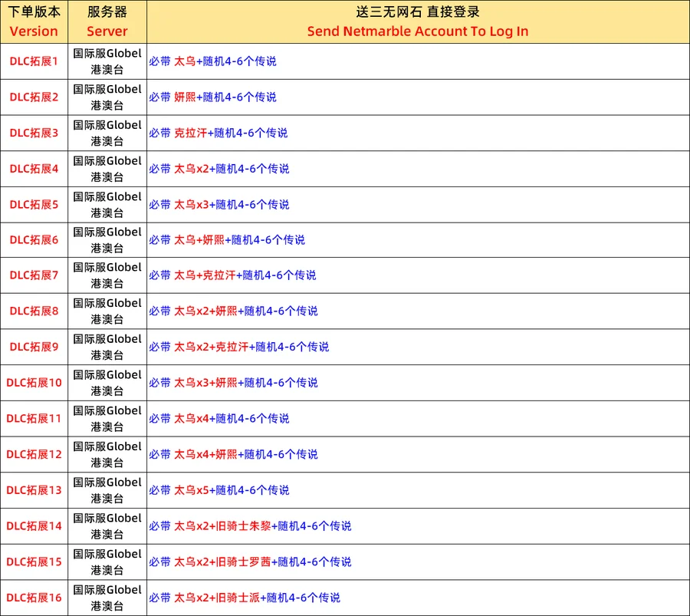Click the 服务器 Server column header
The image size is (690, 616).
coord(107,21)
